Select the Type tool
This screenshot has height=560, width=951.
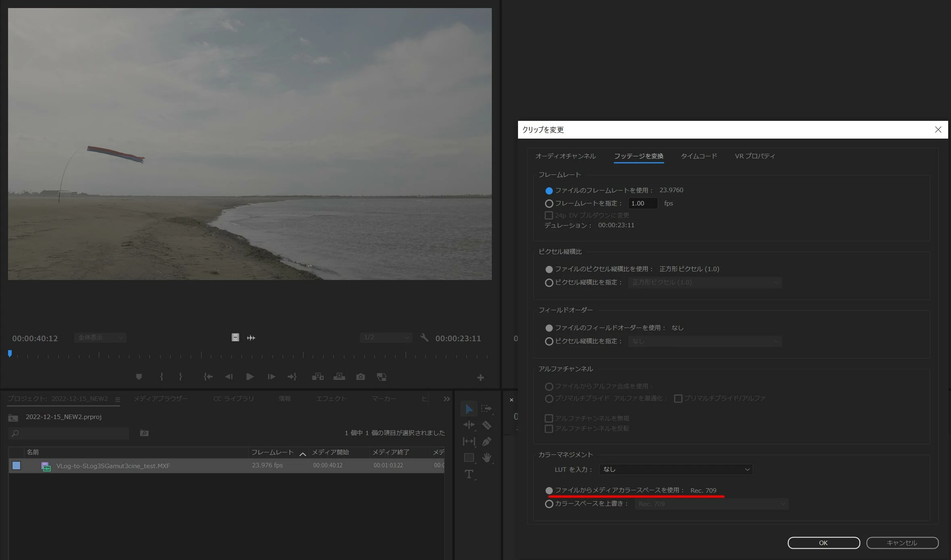(469, 474)
